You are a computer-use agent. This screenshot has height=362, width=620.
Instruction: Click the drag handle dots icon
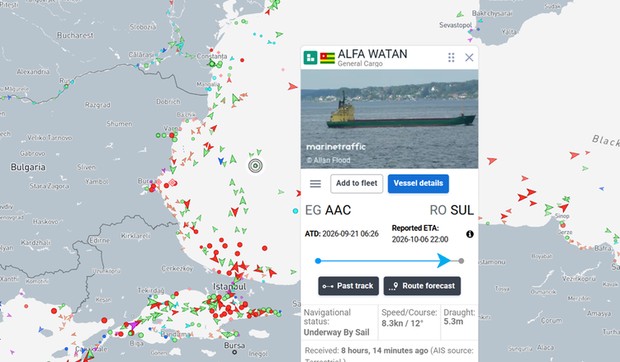pyautogui.click(x=451, y=58)
